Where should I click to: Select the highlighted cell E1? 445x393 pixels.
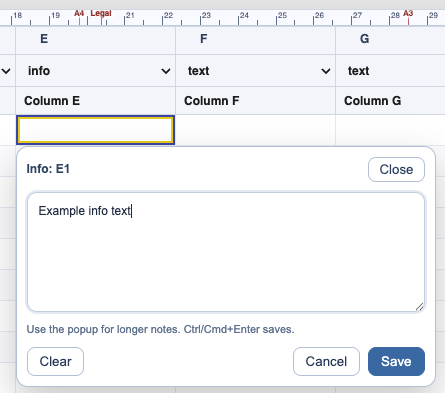(96, 130)
